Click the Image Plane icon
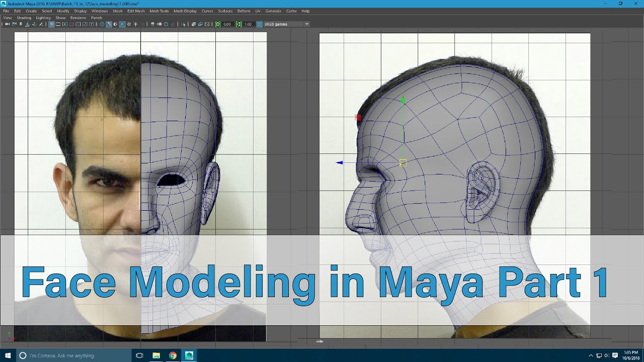 point(27,24)
